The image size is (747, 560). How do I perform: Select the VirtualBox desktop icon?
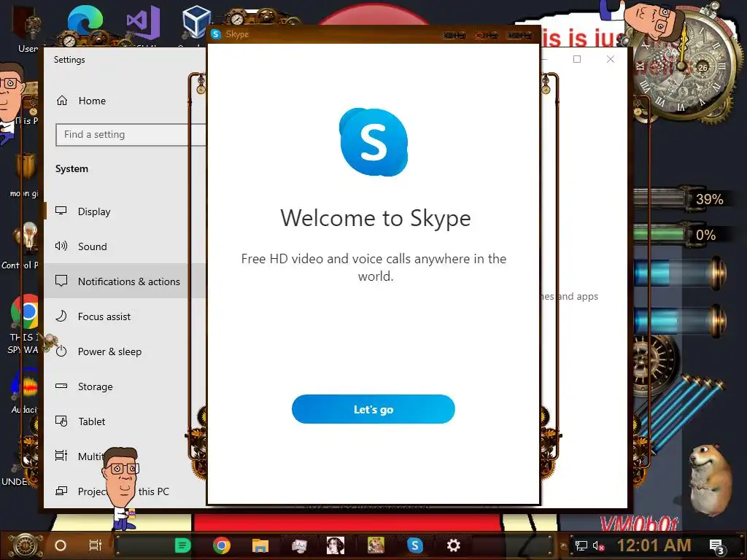pos(196,22)
